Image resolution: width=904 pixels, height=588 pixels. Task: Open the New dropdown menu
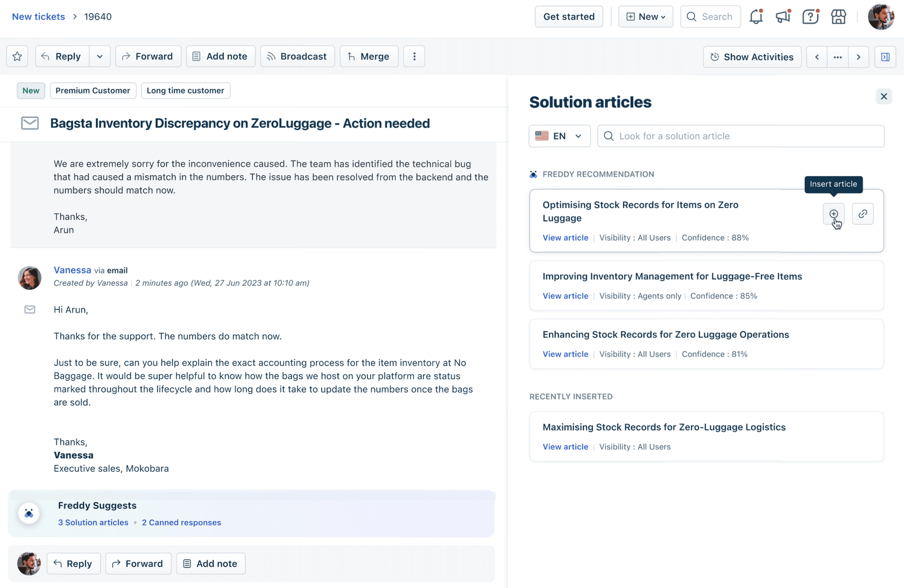tap(646, 17)
